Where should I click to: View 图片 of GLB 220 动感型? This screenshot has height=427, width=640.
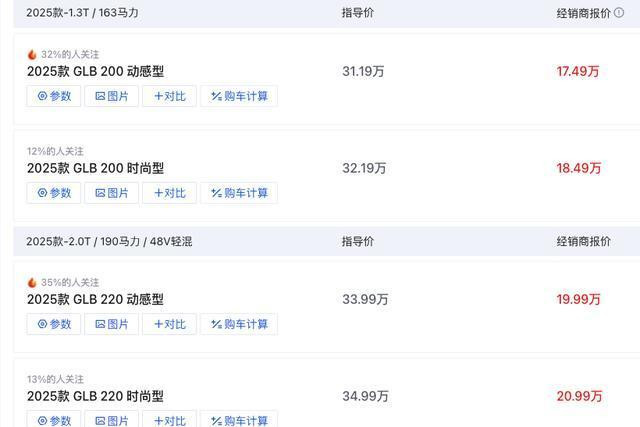[111, 324]
